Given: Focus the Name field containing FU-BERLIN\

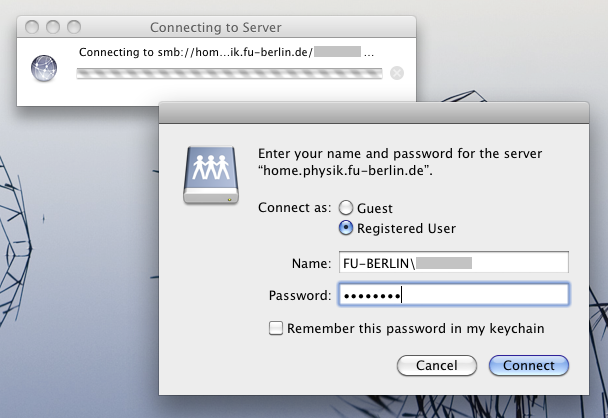Looking at the screenshot, I should [x=454, y=263].
